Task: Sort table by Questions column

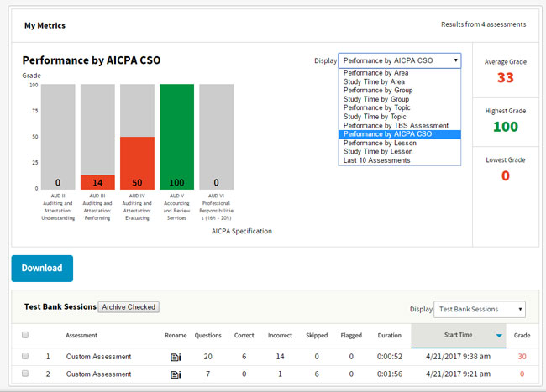Action: (x=207, y=335)
